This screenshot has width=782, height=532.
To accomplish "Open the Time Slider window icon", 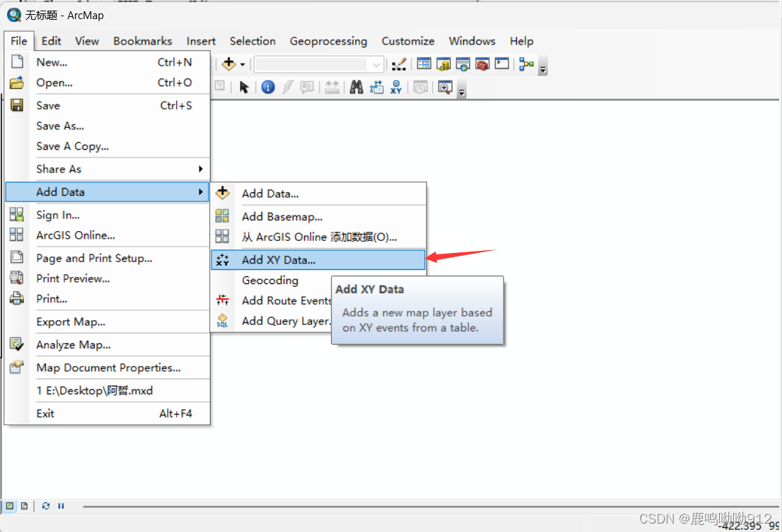I will click(421, 87).
